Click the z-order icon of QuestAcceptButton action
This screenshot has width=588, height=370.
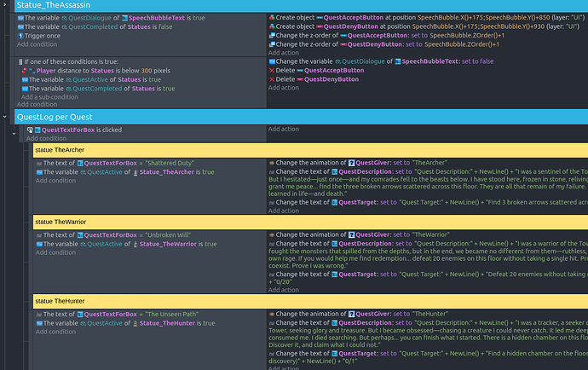coord(272,35)
